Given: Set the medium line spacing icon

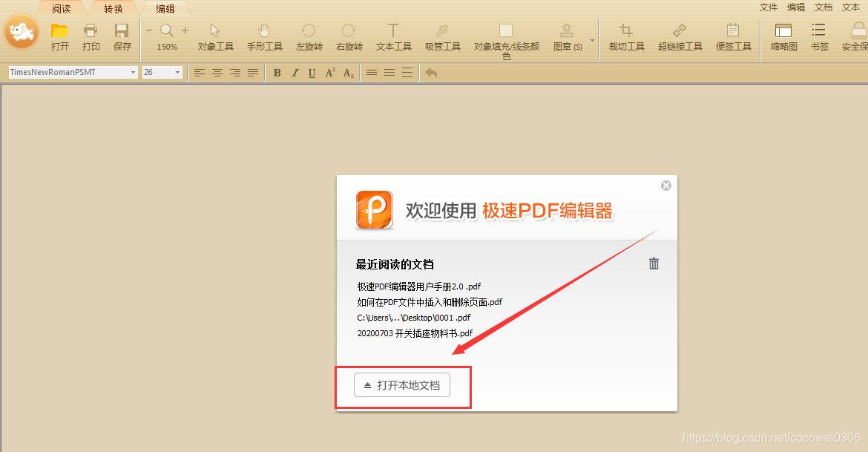Looking at the screenshot, I should 389,73.
